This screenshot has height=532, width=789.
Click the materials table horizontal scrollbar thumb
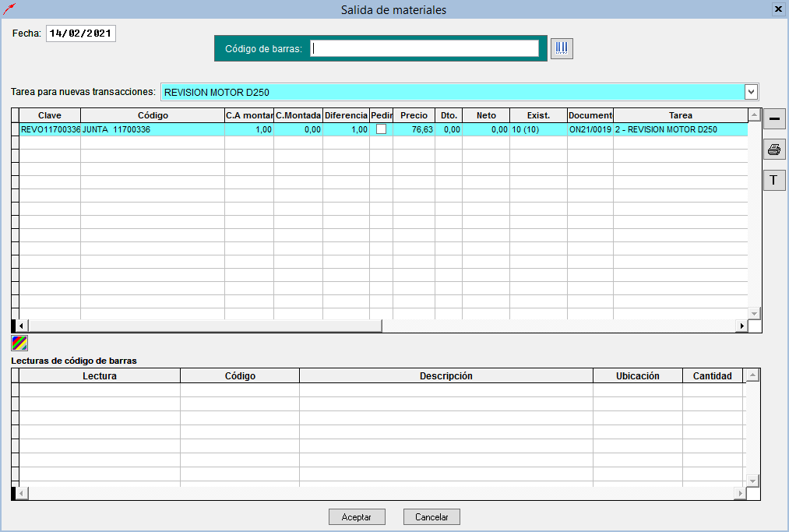(206, 326)
